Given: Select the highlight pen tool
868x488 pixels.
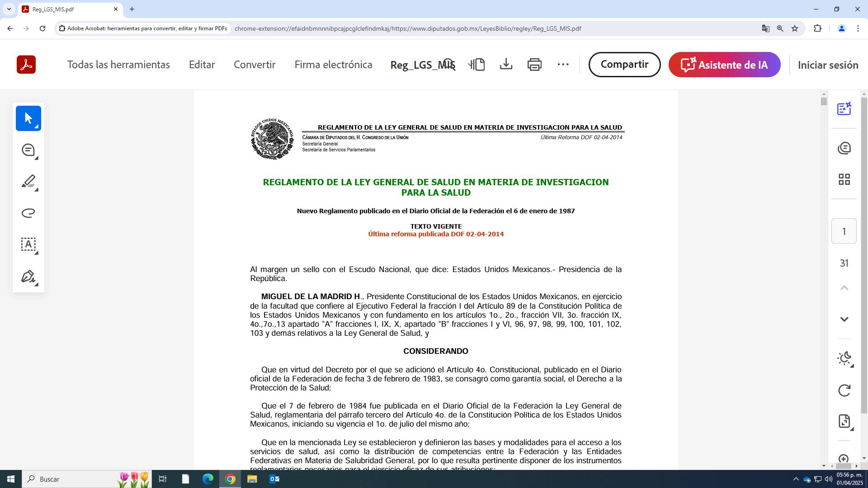Looking at the screenshot, I should [x=28, y=182].
